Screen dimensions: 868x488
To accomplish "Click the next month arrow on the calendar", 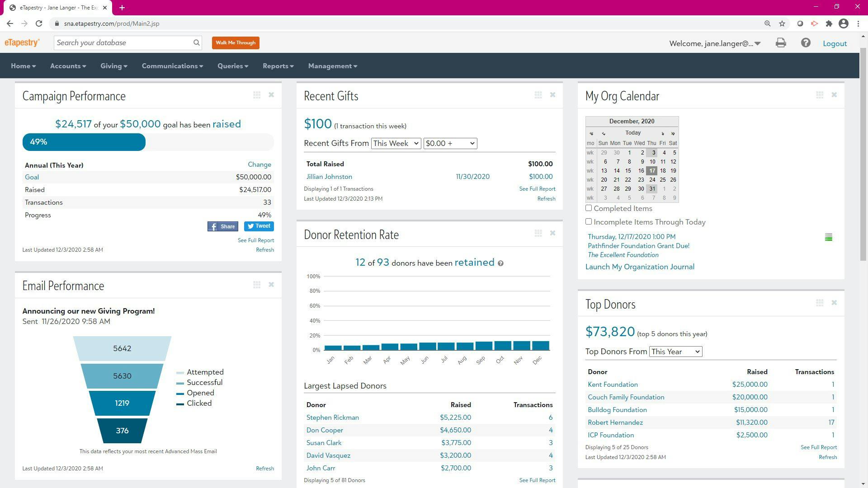I will 663,133.
